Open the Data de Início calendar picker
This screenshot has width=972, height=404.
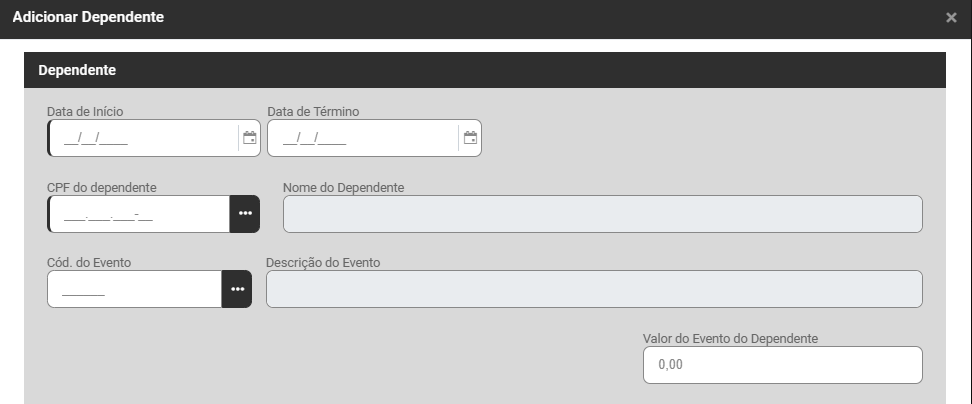(x=250, y=139)
